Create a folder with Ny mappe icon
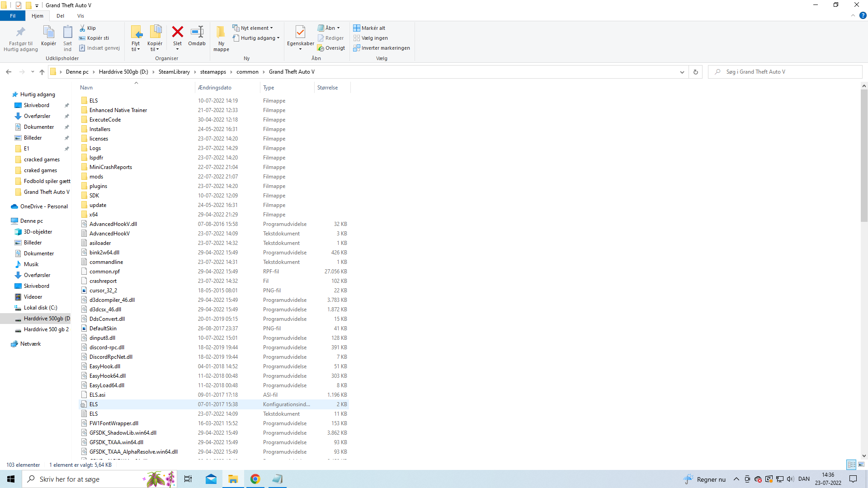 [x=221, y=33]
